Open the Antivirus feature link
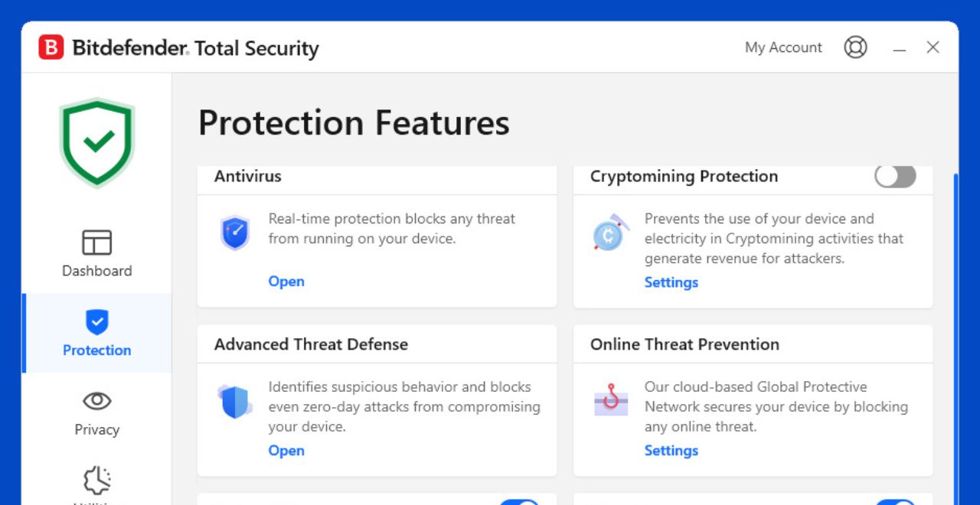This screenshot has height=505, width=980. [x=286, y=282]
